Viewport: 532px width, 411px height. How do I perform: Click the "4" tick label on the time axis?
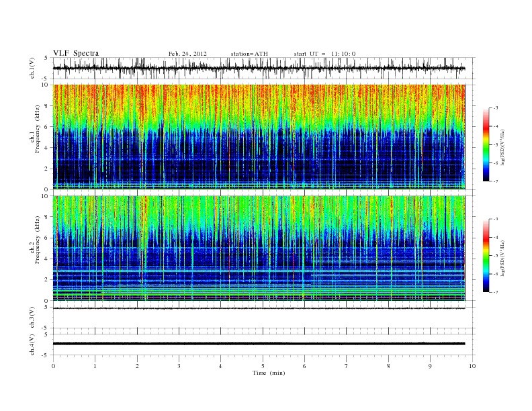220,366
